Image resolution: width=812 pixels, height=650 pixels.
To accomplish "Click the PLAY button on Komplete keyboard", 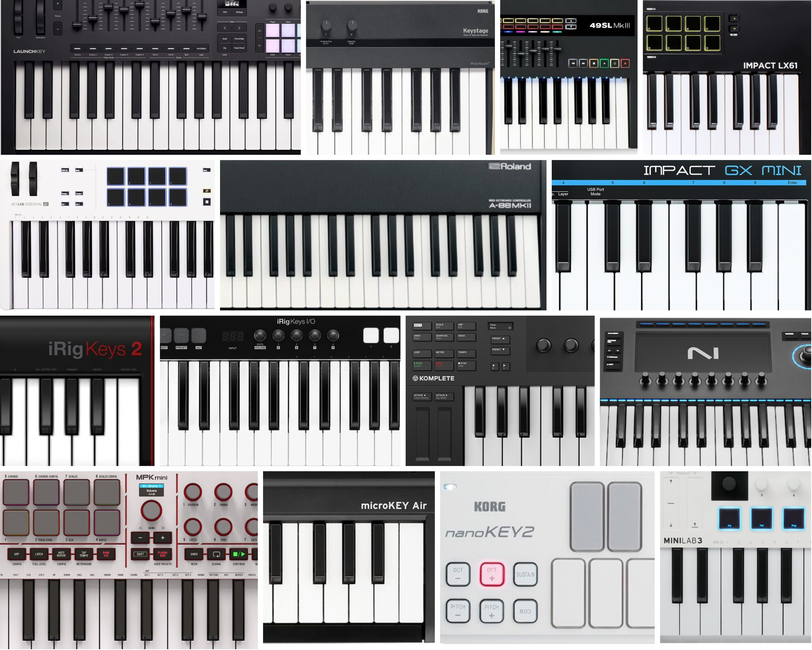I will point(422,365).
